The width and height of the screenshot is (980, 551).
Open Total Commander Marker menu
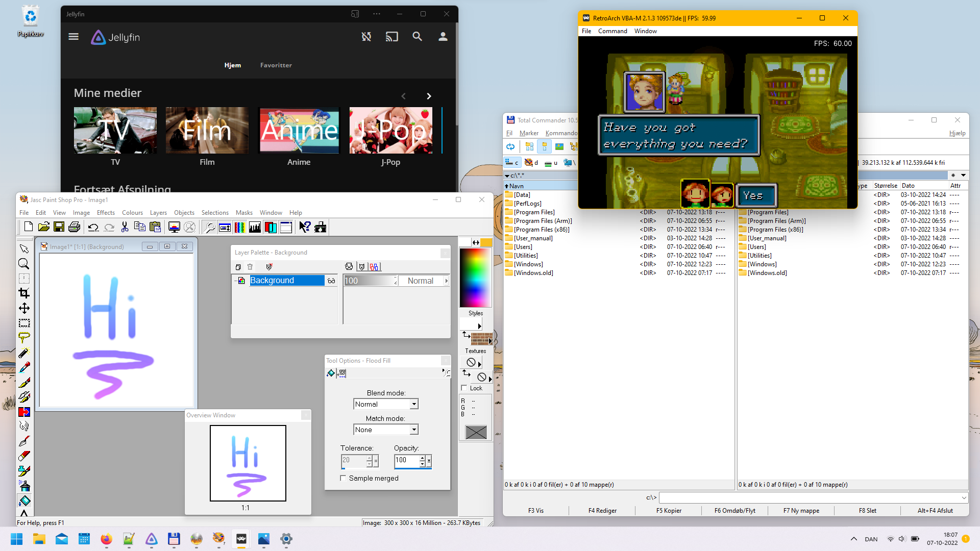529,133
